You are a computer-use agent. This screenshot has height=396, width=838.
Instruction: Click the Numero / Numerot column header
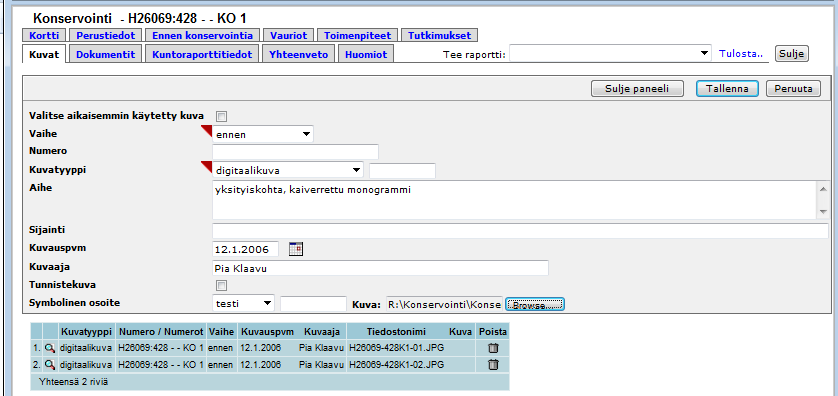[161, 332]
